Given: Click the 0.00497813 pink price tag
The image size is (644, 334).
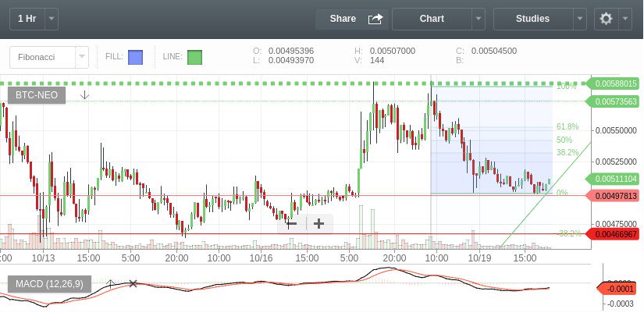Looking at the screenshot, I should tap(613, 196).
